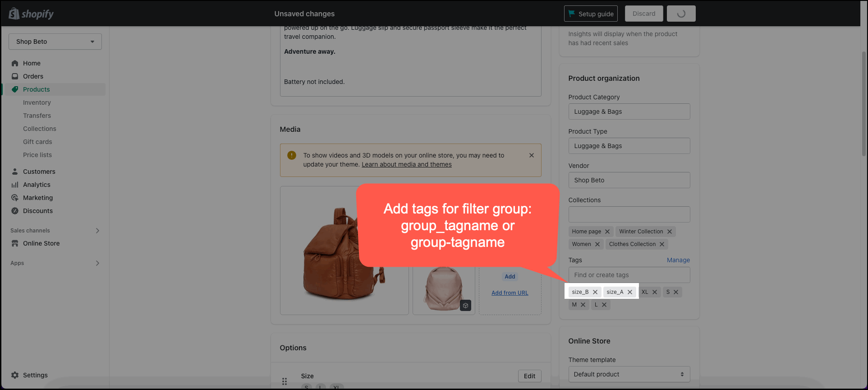Go to Orders in the sidebar

point(33,76)
